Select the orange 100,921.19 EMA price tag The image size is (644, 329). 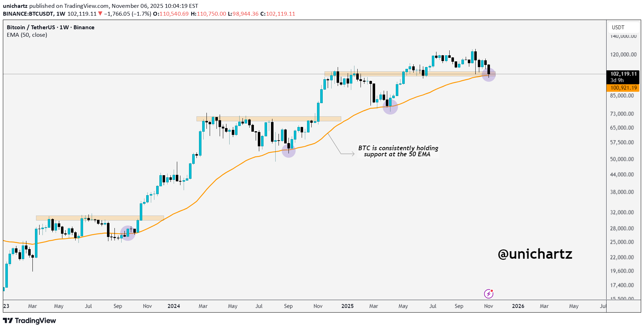point(623,88)
